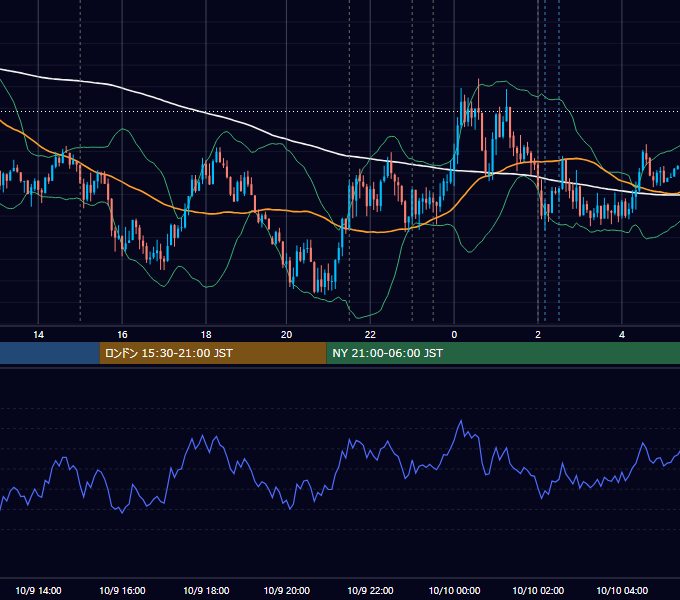
Task: Click the 10/9 20:00 date label
Action: pyautogui.click(x=287, y=590)
